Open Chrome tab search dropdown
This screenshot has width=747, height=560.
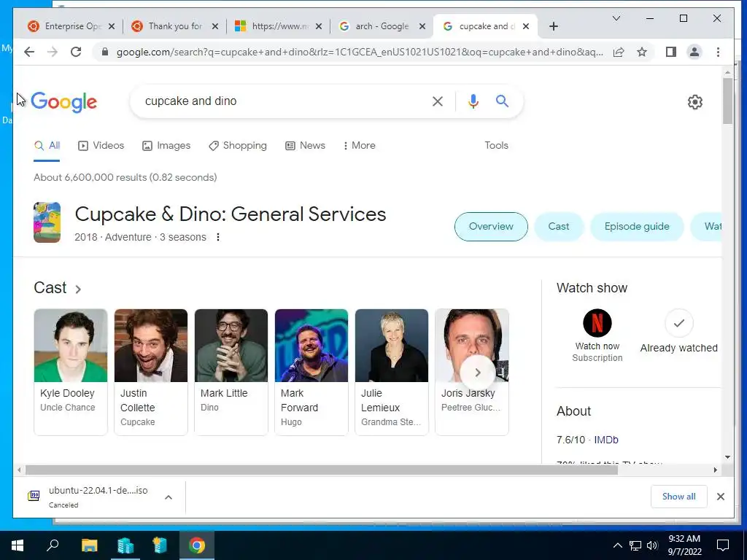pos(616,18)
